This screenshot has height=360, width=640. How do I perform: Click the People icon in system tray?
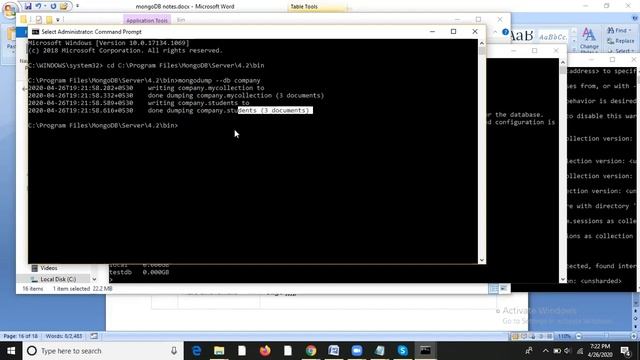click(529, 351)
